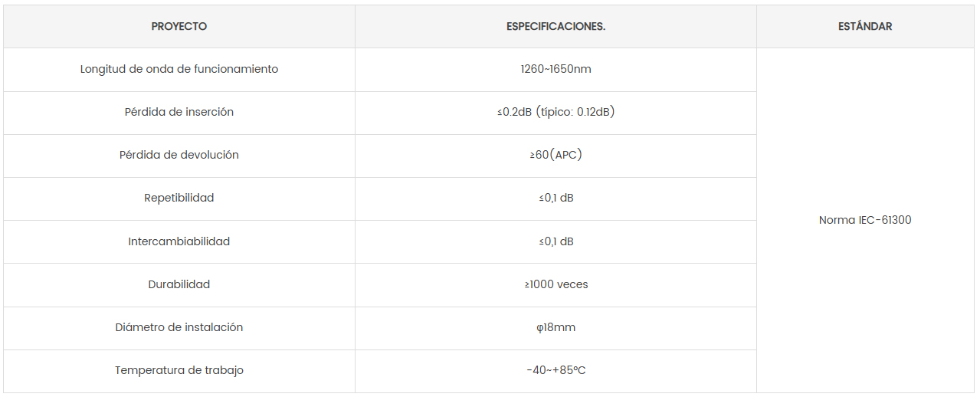Click the Pérdida de inserción row label

click(179, 113)
